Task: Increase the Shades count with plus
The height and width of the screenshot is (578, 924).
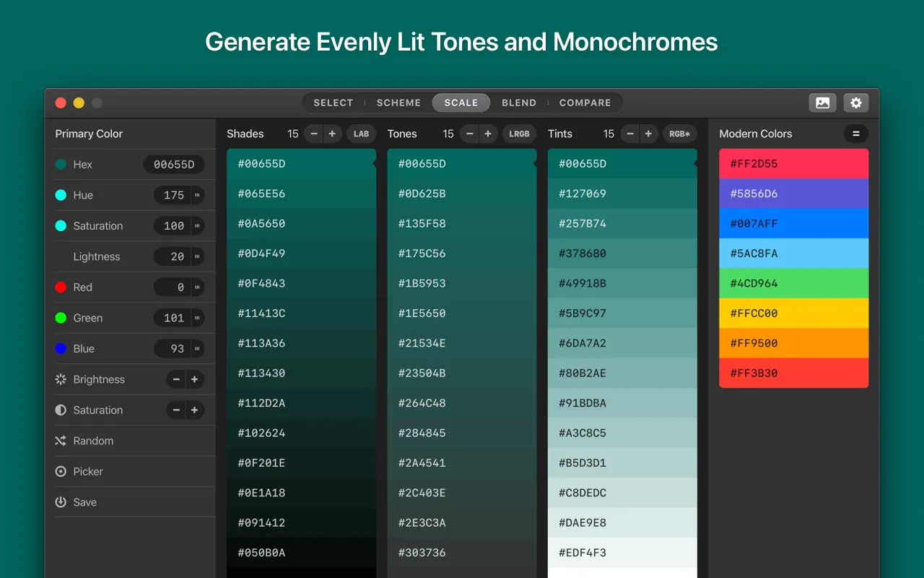Action: point(332,134)
